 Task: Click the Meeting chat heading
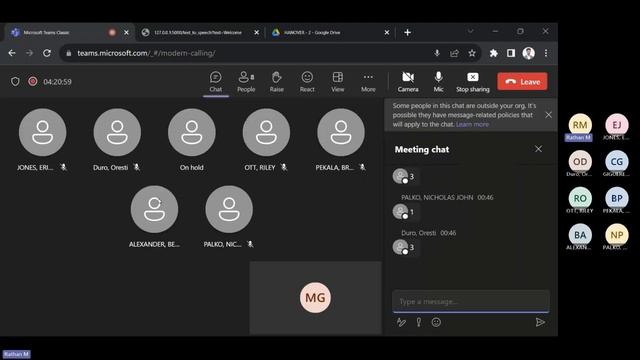[422, 149]
